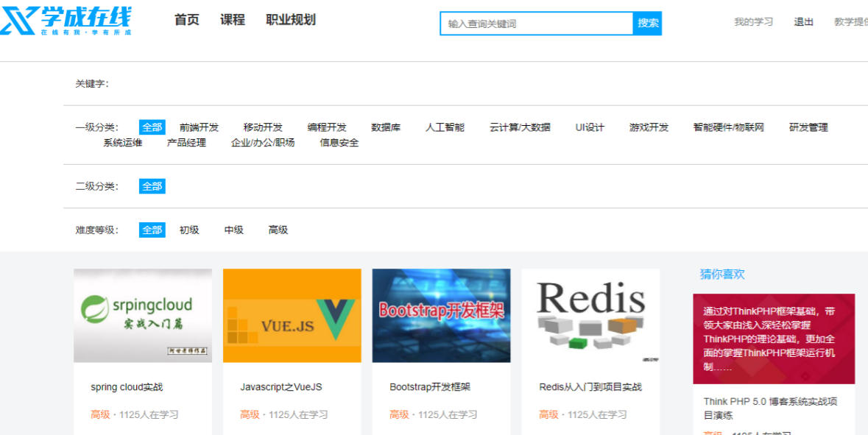Open the VUE.JS course thumbnail
Screen dimensions: 868x435
[x=292, y=316]
